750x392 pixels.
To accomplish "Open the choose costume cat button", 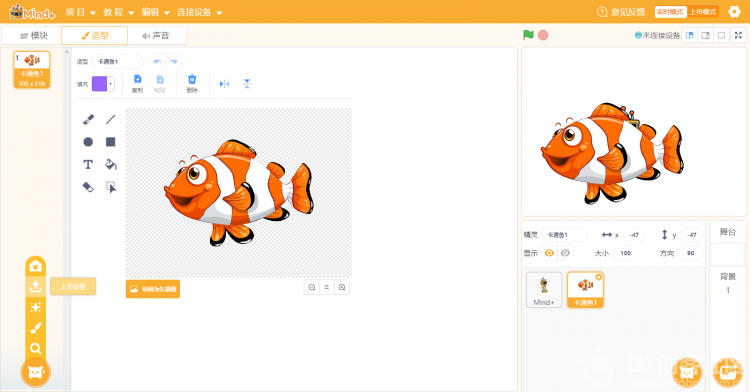I will tap(35, 372).
